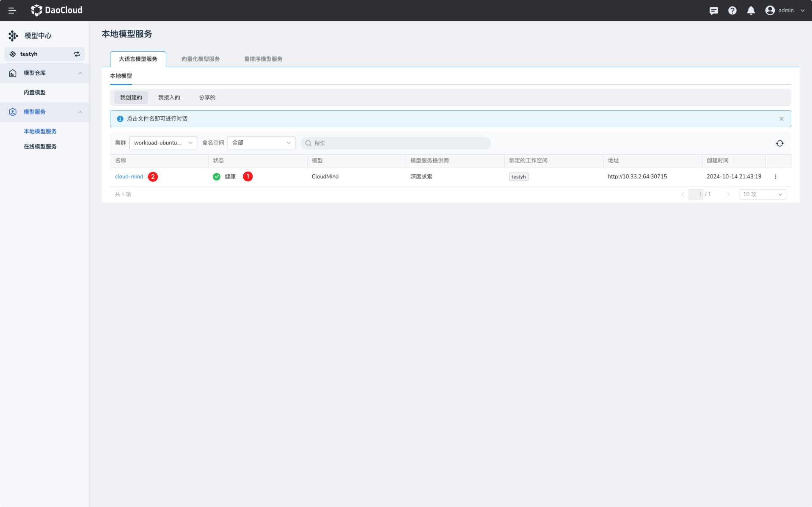
Task: Click the 2024-10-14 21:43:19 timestamp
Action: [734, 177]
